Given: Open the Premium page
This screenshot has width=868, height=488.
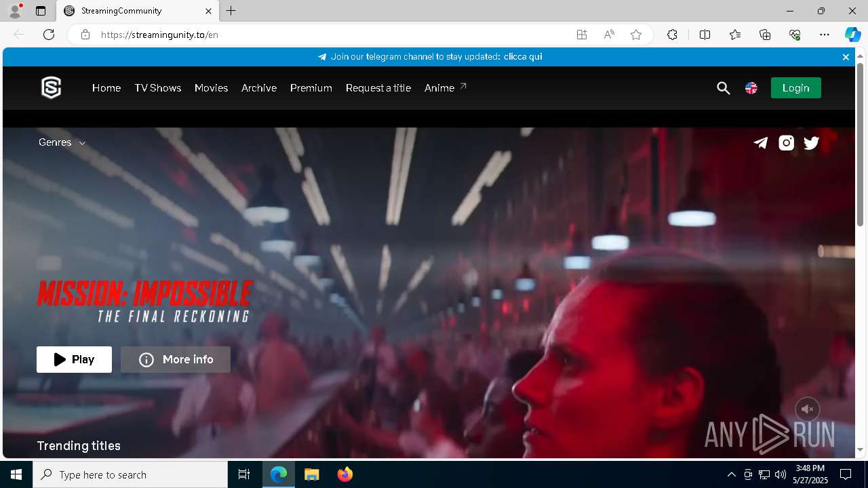Looking at the screenshot, I should point(311,88).
